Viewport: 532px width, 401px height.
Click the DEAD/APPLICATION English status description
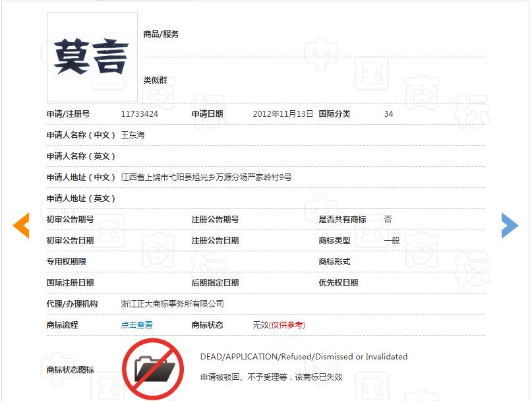click(x=303, y=355)
